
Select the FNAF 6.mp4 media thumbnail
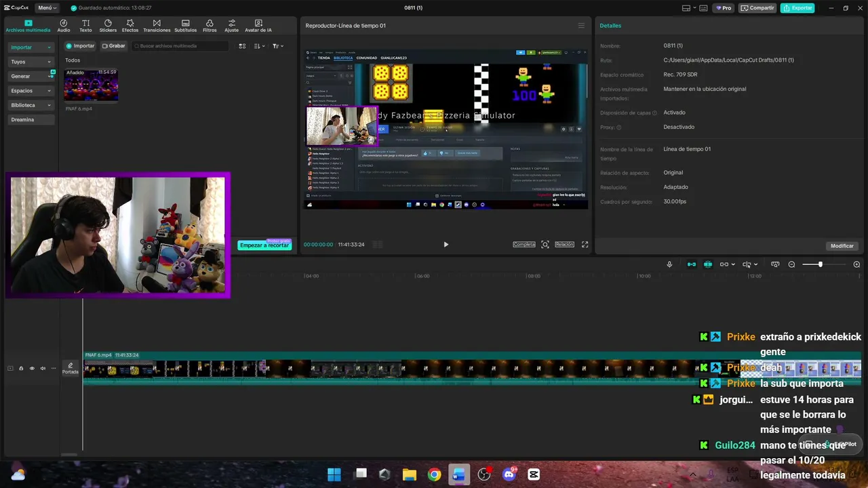click(91, 85)
